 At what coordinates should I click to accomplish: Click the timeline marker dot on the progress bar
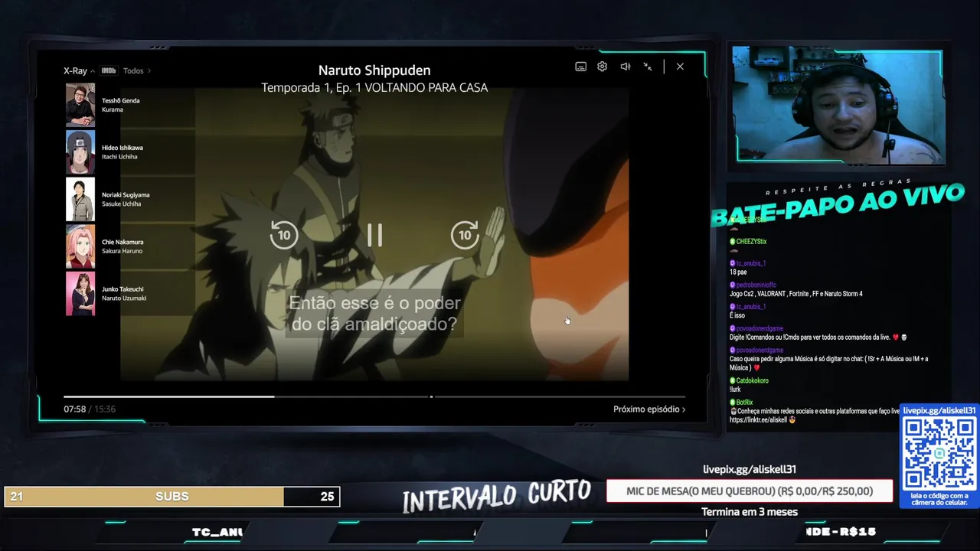point(431,396)
